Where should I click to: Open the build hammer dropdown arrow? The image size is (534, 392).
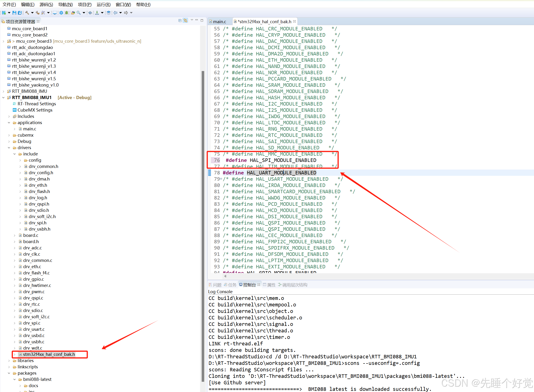pos(32,13)
